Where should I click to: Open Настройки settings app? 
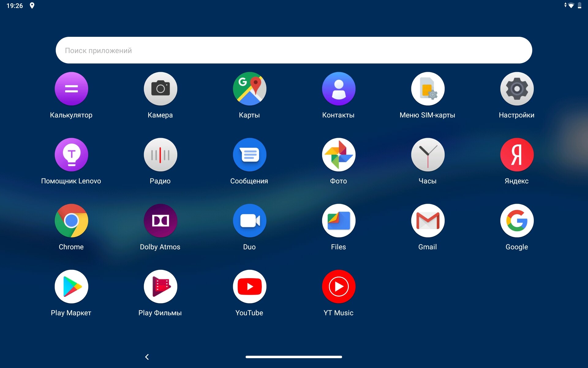(517, 89)
